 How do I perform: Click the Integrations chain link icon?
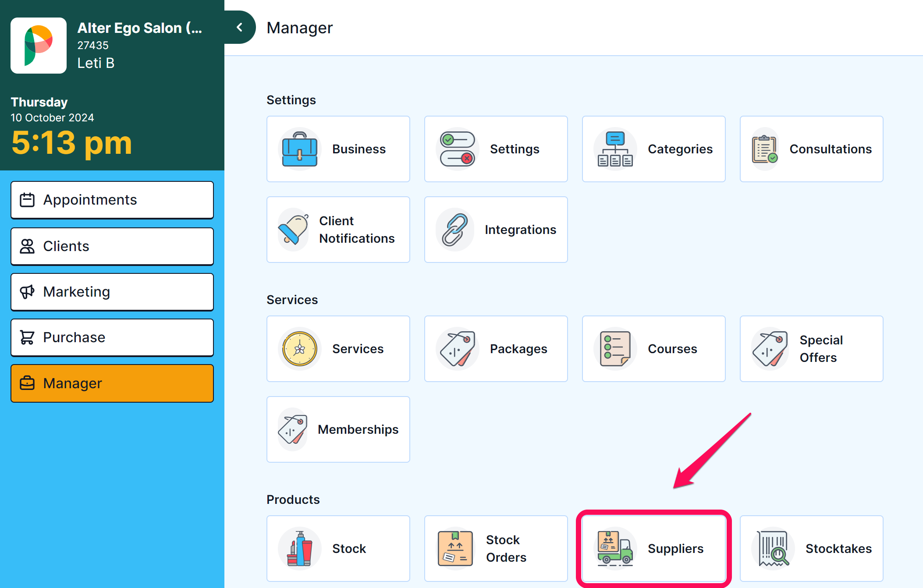coord(455,230)
